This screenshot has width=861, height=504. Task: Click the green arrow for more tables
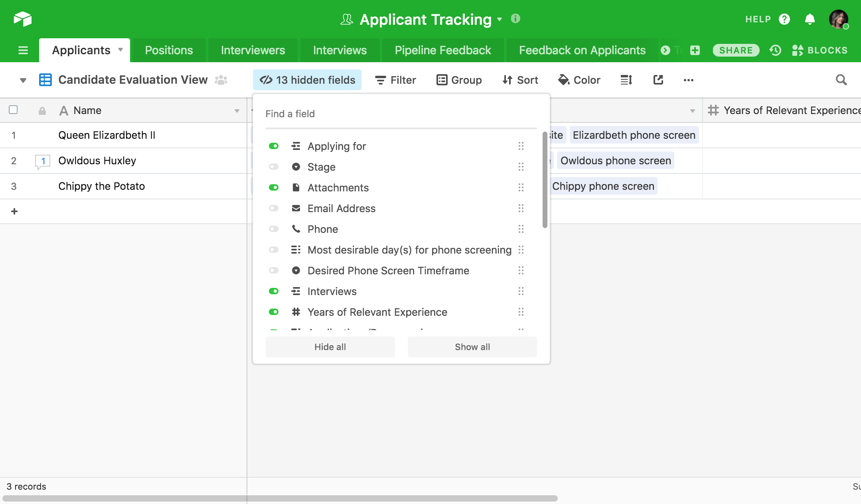[x=665, y=50]
